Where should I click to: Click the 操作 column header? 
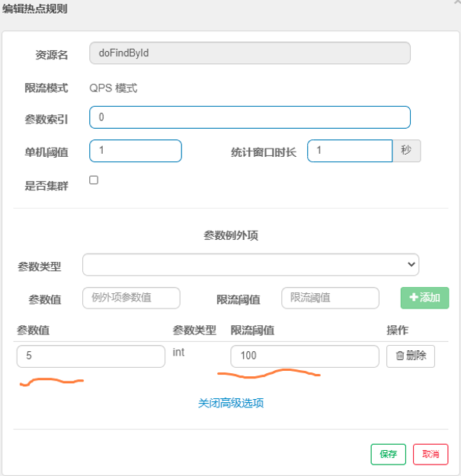pyautogui.click(x=397, y=331)
